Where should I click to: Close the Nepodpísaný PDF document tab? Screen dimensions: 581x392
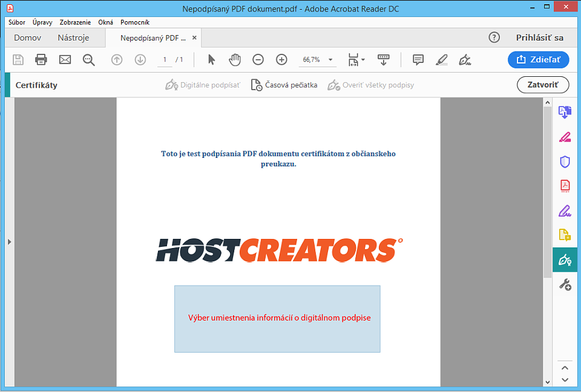pos(194,38)
